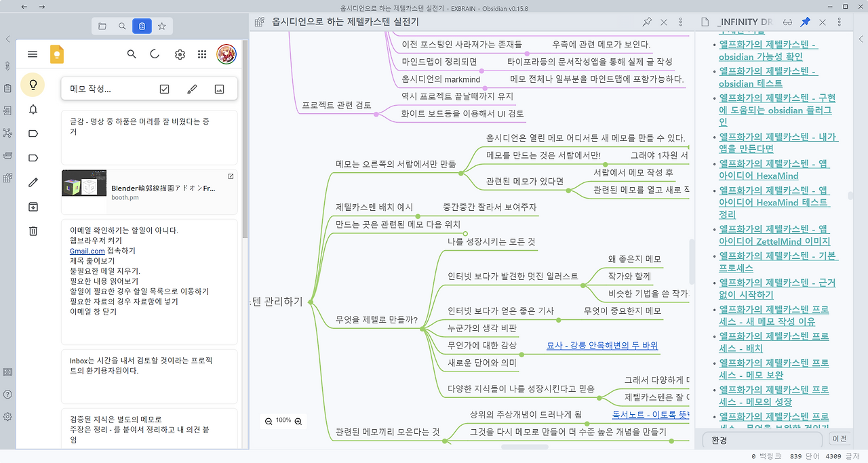Open external link icon on Blender card
Viewport: 868px width, 463px height.
(x=231, y=176)
